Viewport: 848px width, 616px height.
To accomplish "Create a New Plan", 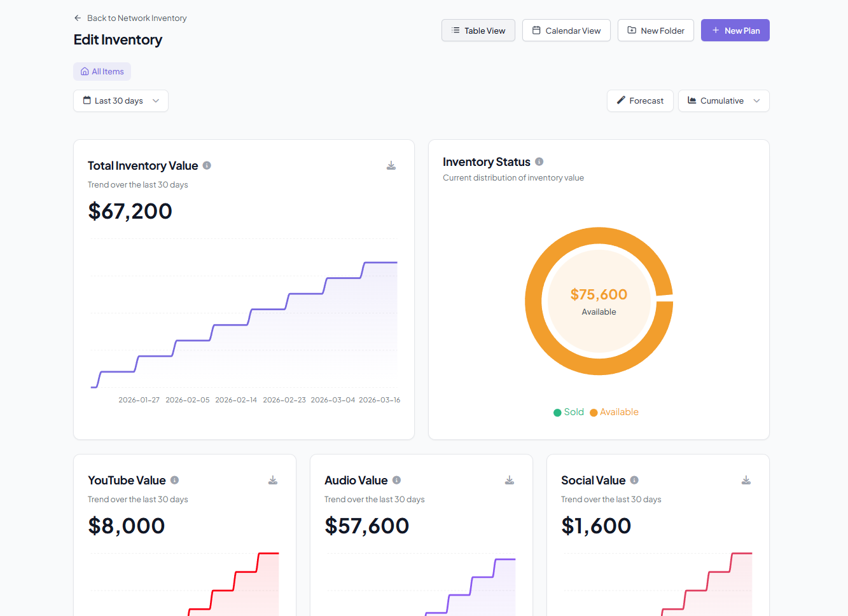I will (x=735, y=31).
